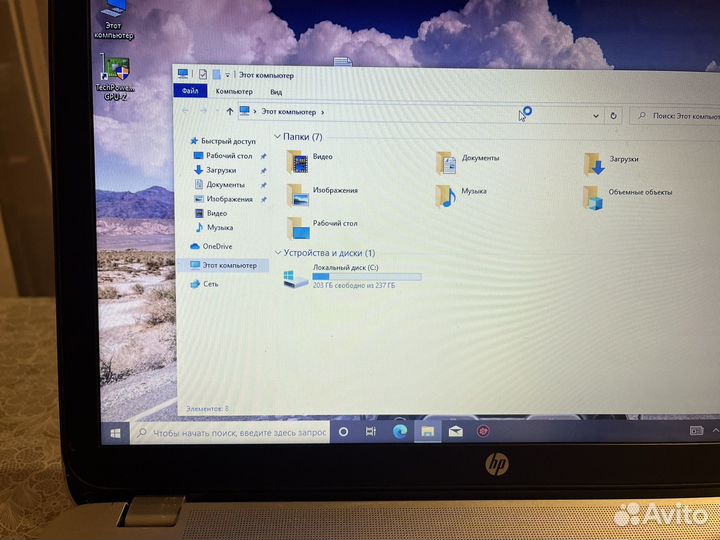The height and width of the screenshot is (540, 720).
Task: Open the Файл ribbon tab
Action: click(190, 91)
